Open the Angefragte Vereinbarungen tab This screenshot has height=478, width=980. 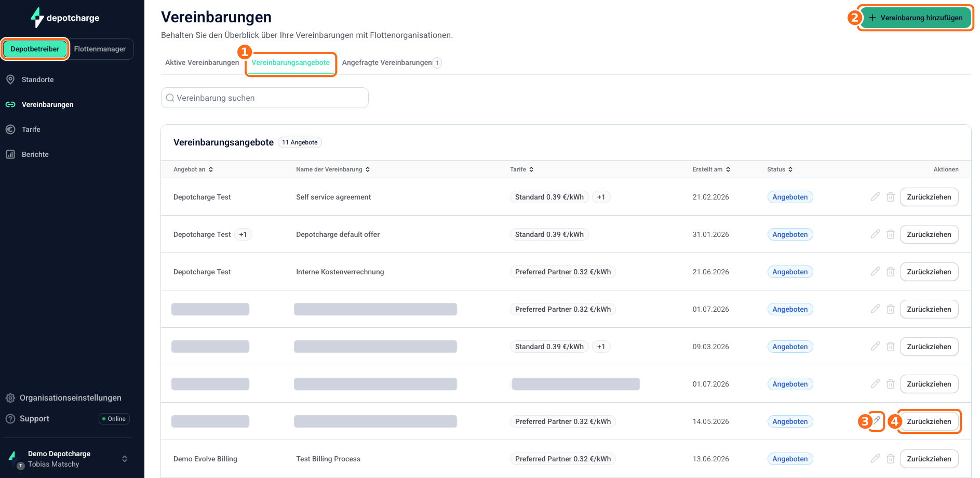click(x=392, y=62)
